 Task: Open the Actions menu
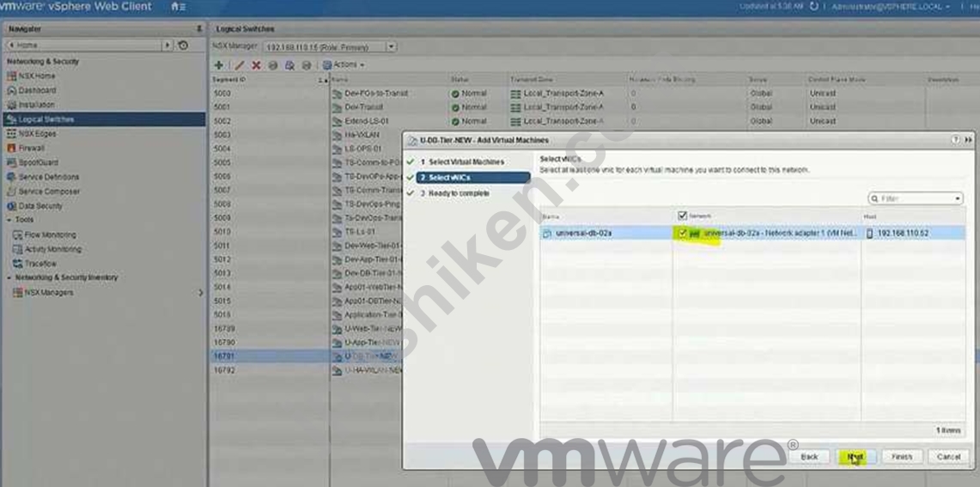pyautogui.click(x=344, y=65)
